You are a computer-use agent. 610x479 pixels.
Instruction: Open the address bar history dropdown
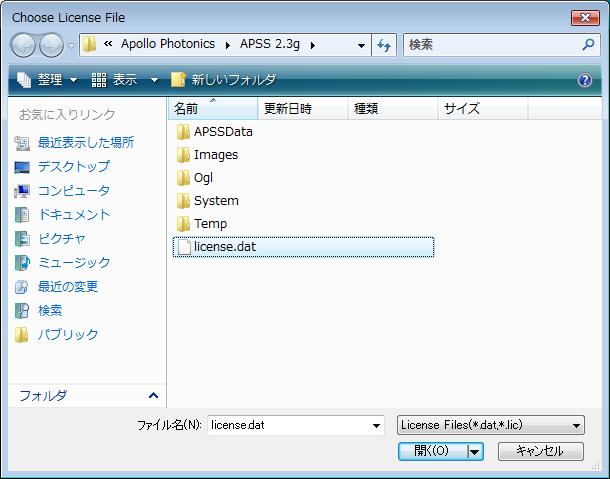[x=361, y=46]
